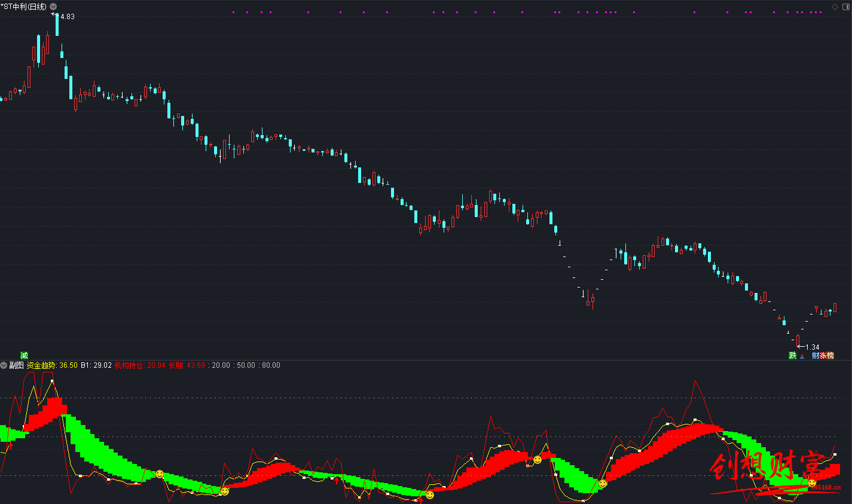
Task: Click the *ST中利(日线) chart title
Action: pyautogui.click(x=24, y=7)
